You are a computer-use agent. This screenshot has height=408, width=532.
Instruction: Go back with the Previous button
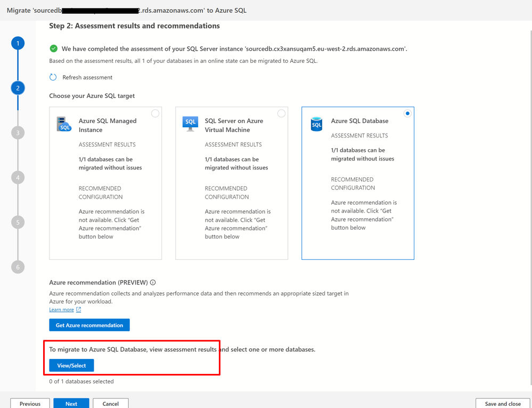coord(30,403)
